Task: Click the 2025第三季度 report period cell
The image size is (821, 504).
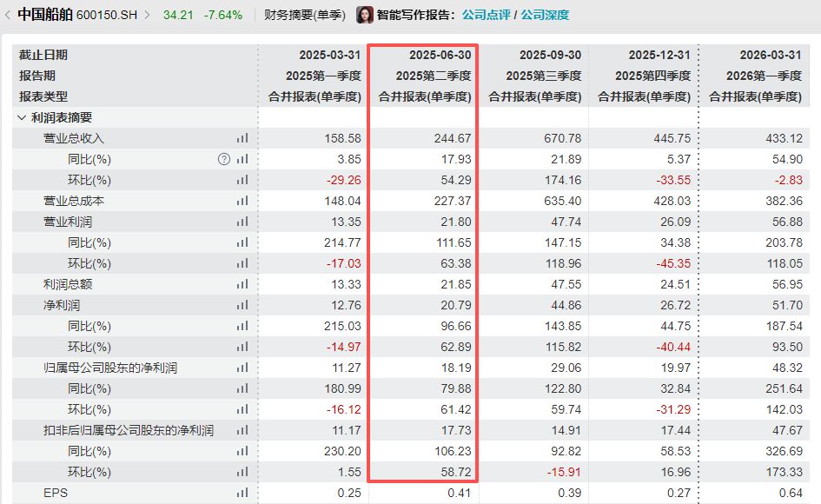Action: click(544, 76)
